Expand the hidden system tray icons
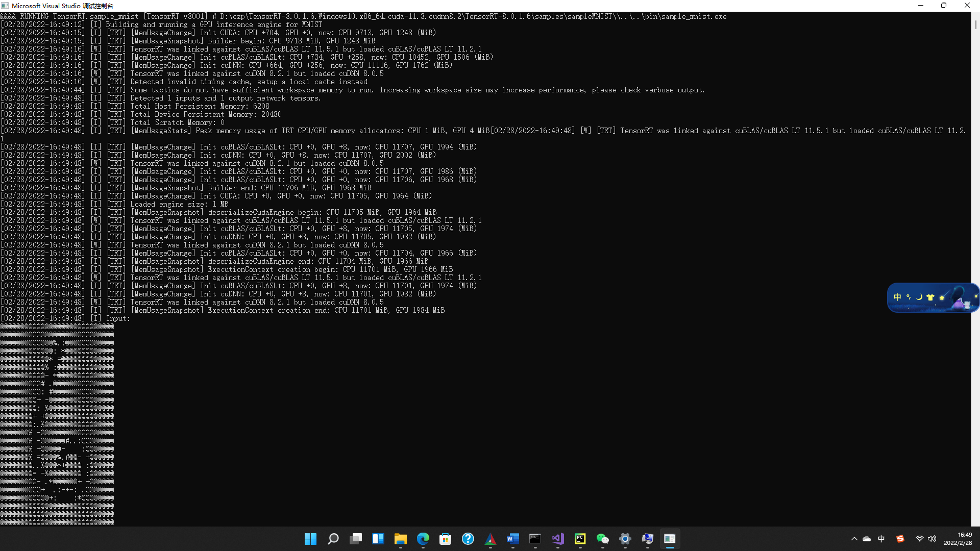The height and width of the screenshot is (551, 980). coord(854,539)
